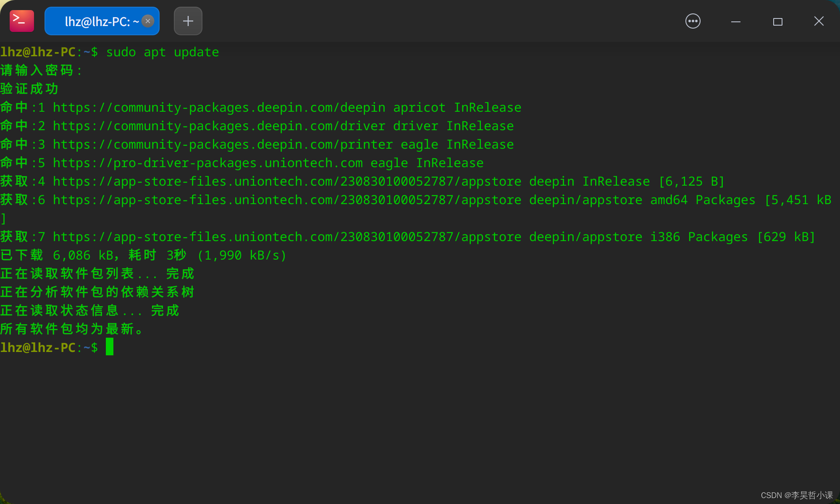Click the '所有软件包均为最新。' line
This screenshot has height=504, width=840.
(x=72, y=329)
